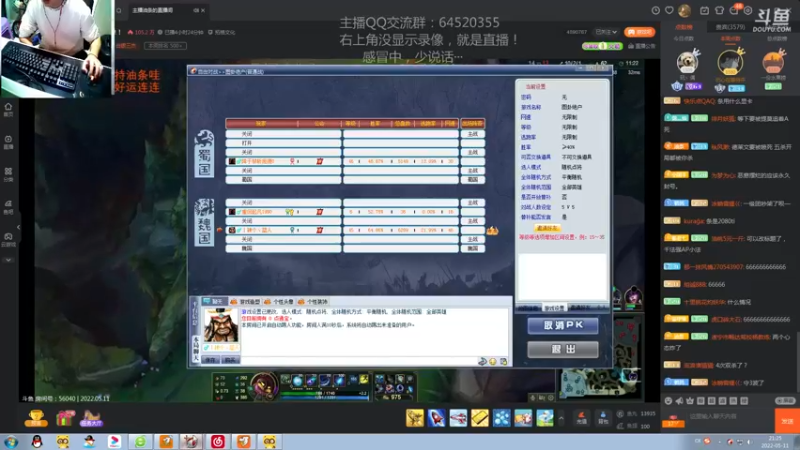Click the 退出 exit button
800x450 pixels.
(x=563, y=349)
